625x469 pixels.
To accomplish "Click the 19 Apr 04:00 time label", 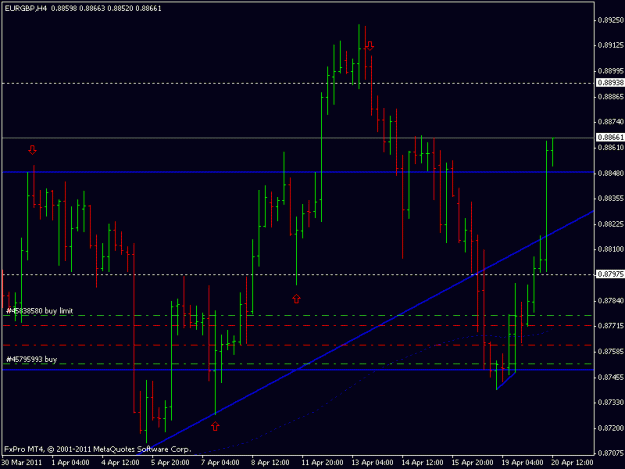I will [x=522, y=463].
